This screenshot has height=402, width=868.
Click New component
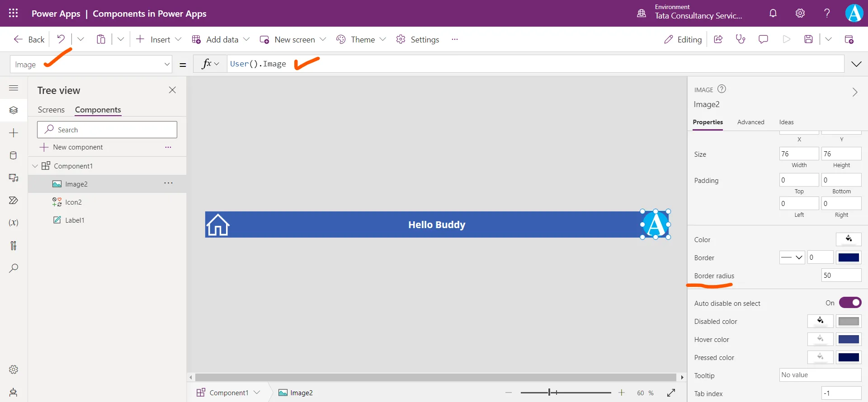click(71, 147)
